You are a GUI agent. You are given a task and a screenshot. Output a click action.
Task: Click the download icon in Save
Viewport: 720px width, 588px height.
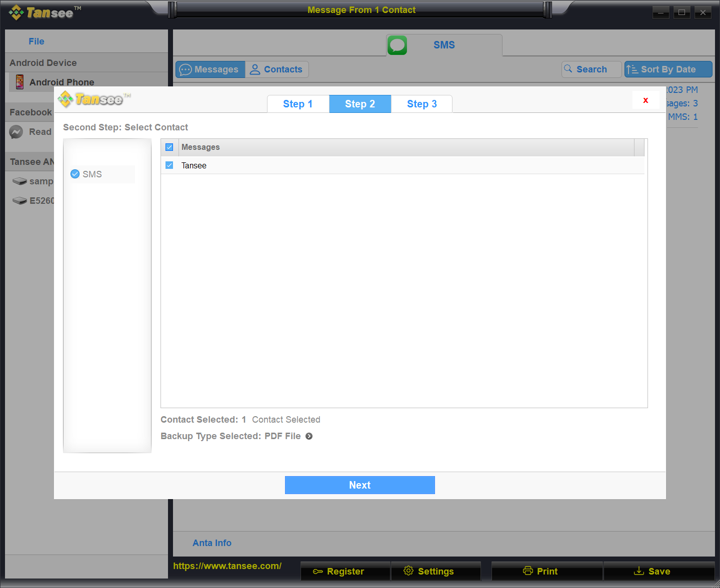[639, 571]
